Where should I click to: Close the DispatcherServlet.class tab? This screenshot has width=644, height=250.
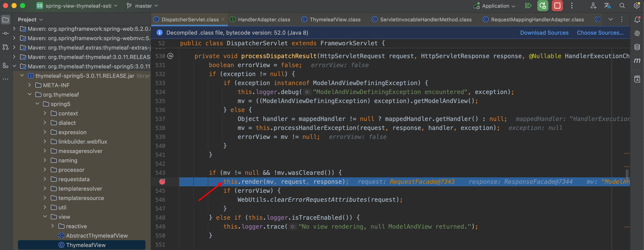(223, 19)
